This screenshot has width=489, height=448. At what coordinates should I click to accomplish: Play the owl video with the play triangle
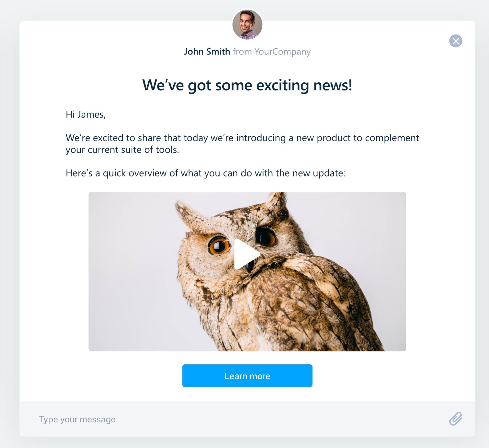[x=247, y=254]
